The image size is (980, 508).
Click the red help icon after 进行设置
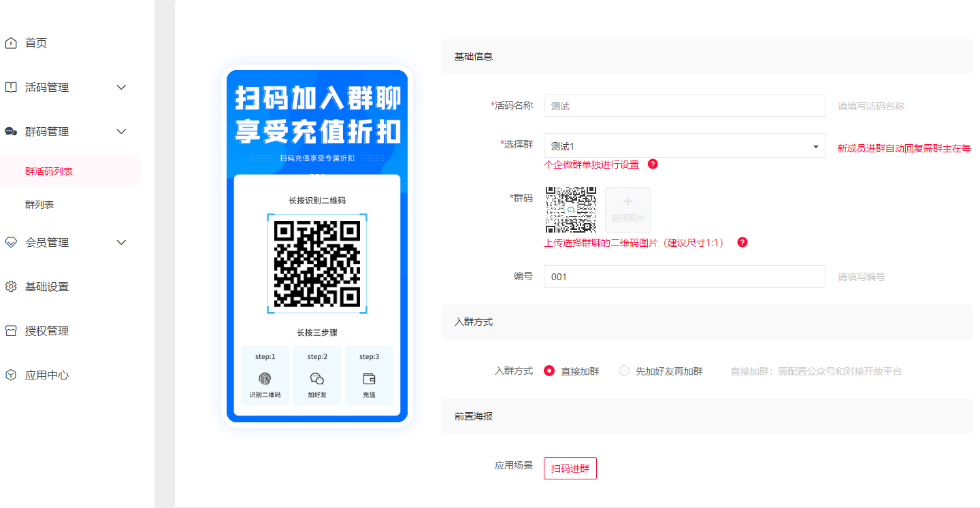(653, 164)
